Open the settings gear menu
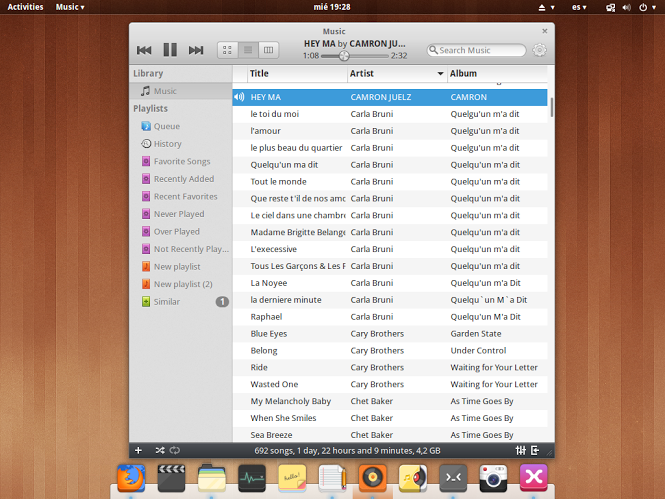This screenshot has width=665, height=499. [539, 50]
